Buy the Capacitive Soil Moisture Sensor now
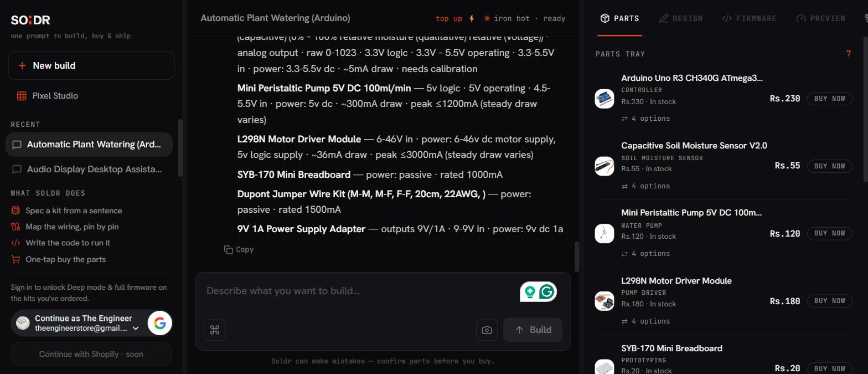Viewport: 868px width, 374px height. pos(829,166)
